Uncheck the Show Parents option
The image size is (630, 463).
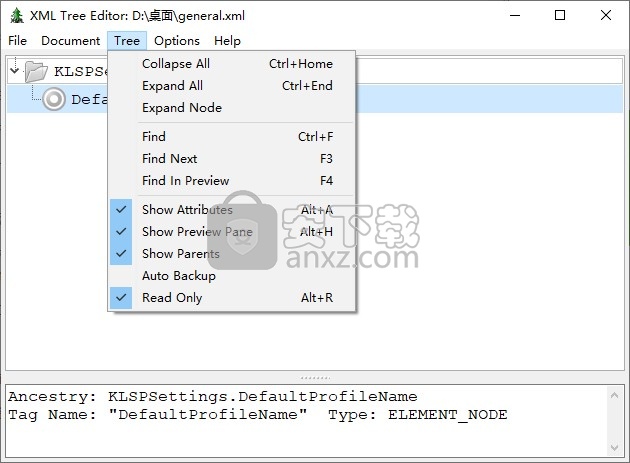click(x=232, y=254)
